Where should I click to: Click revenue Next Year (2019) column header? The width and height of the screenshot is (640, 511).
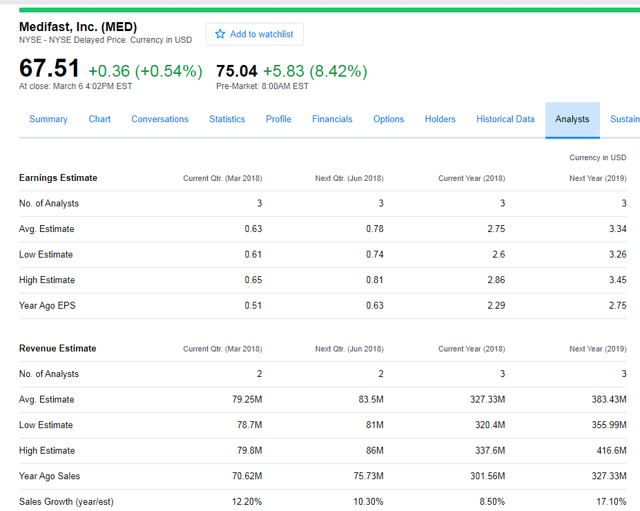click(598, 349)
